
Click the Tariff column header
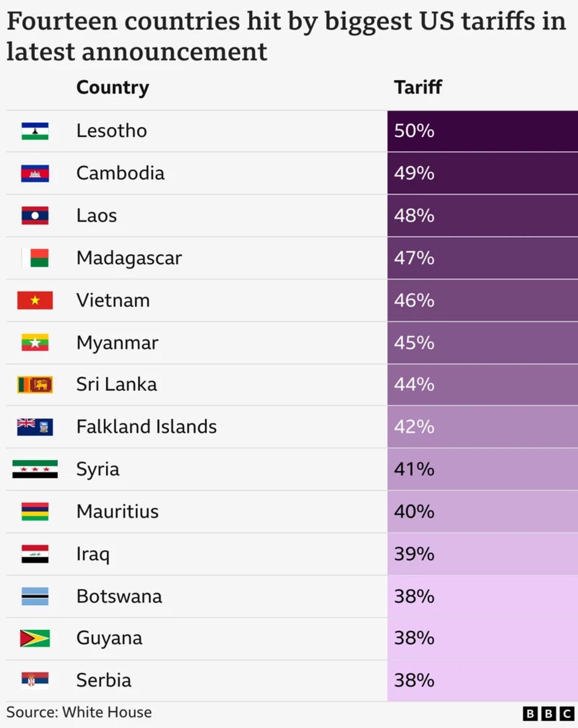(417, 87)
